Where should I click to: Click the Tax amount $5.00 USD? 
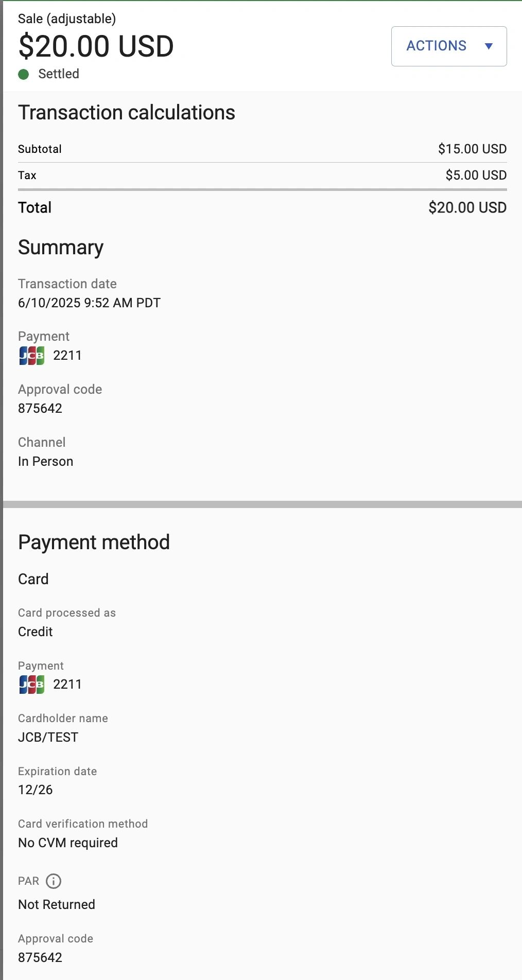coord(476,176)
